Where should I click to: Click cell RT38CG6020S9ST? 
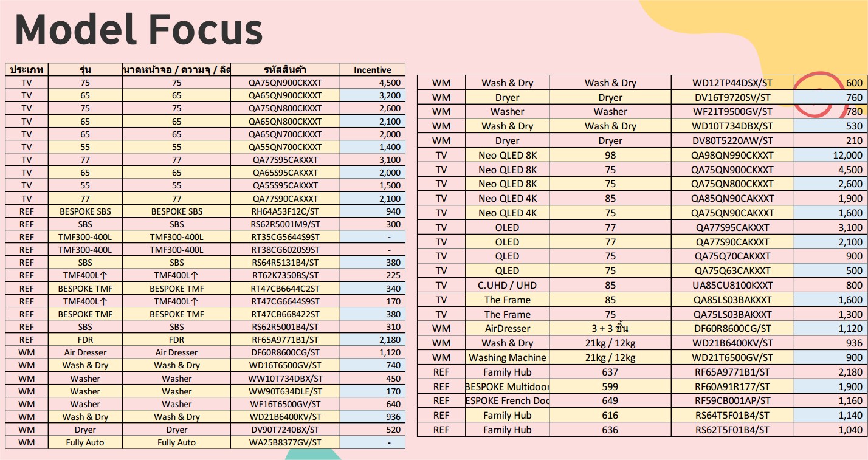[284, 250]
